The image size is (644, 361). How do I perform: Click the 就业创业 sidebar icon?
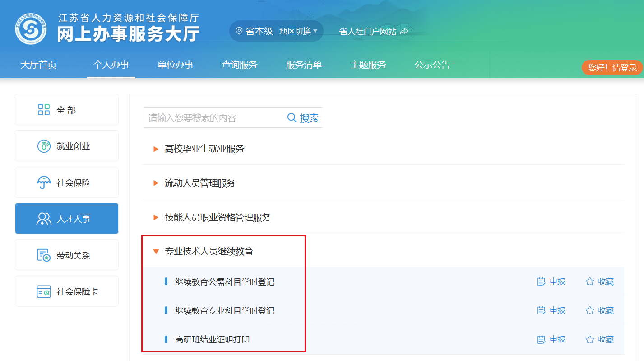[43, 145]
